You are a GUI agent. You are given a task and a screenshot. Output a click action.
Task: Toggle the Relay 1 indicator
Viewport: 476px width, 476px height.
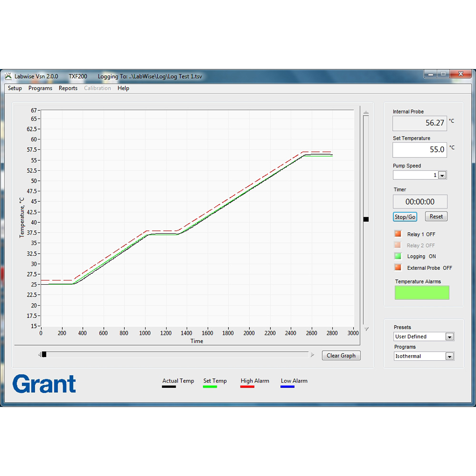pyautogui.click(x=398, y=234)
